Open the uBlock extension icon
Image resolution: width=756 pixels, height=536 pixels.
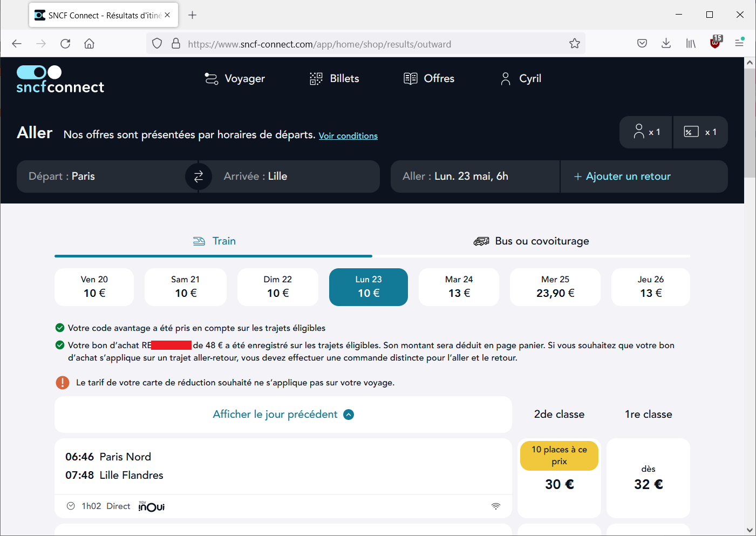click(715, 43)
